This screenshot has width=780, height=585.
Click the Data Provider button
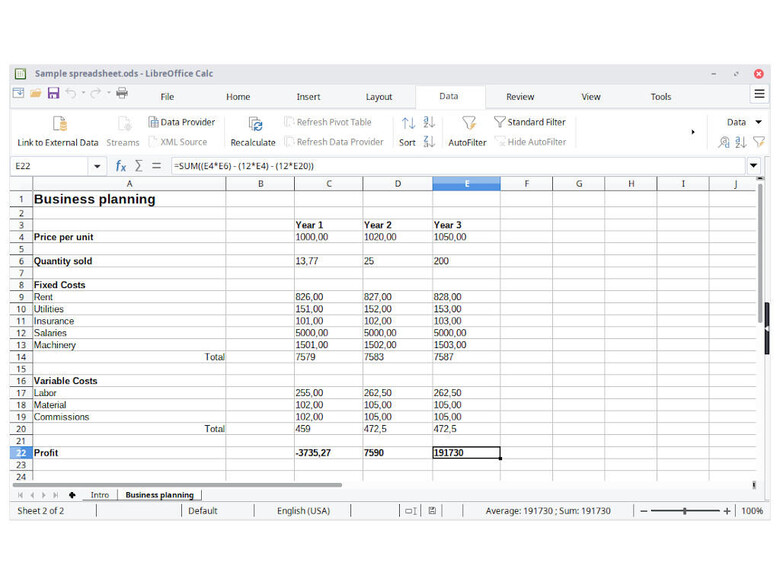182,122
